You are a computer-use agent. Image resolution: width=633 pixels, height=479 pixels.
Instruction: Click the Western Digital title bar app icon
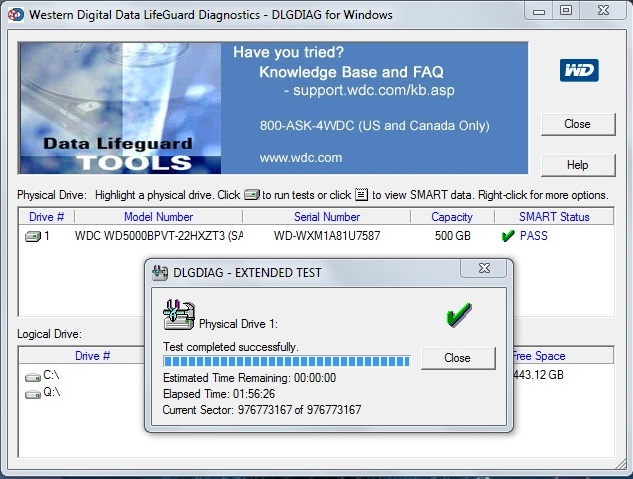point(16,15)
